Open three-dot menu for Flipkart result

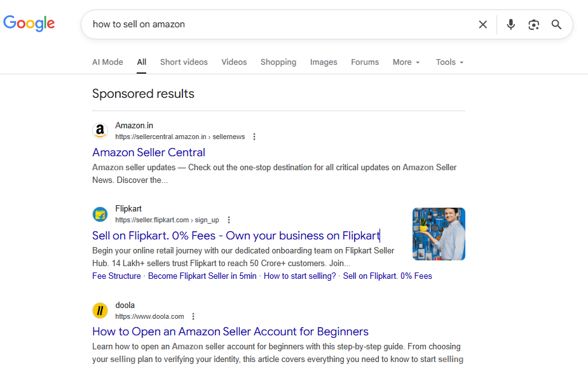229,220
